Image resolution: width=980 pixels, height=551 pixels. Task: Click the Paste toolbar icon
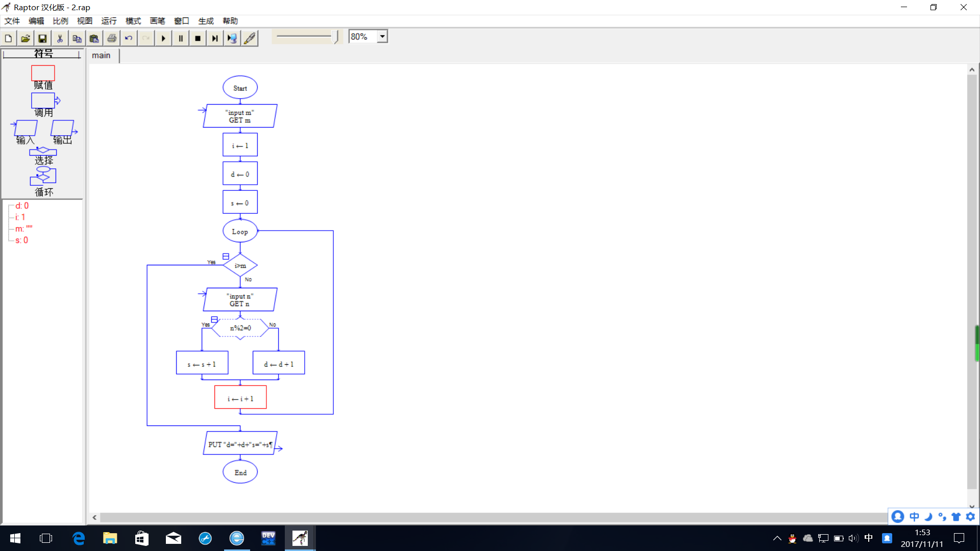tap(94, 38)
